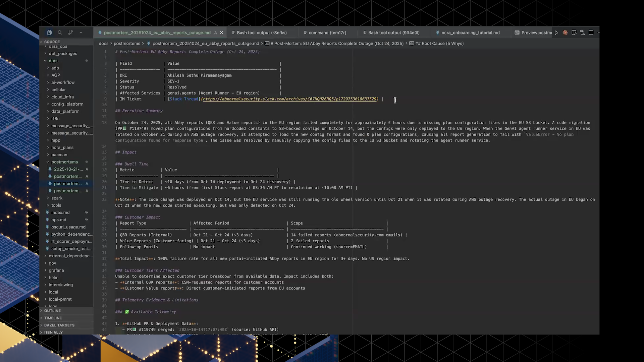The height and width of the screenshot is (362, 644).
Task: Click the docs breadcrumb segment
Action: (x=103, y=44)
